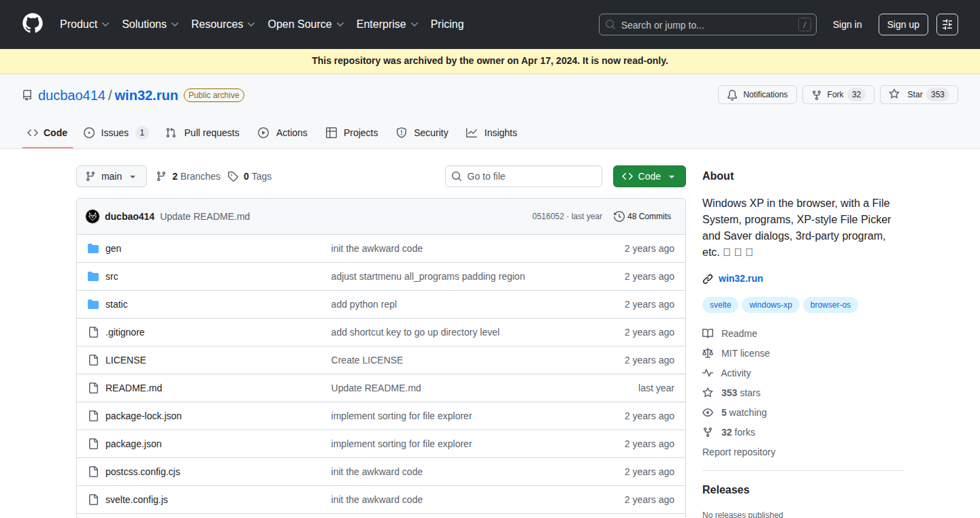This screenshot has height=518, width=980.
Task: Click the README.md file icon
Action: (x=93, y=388)
